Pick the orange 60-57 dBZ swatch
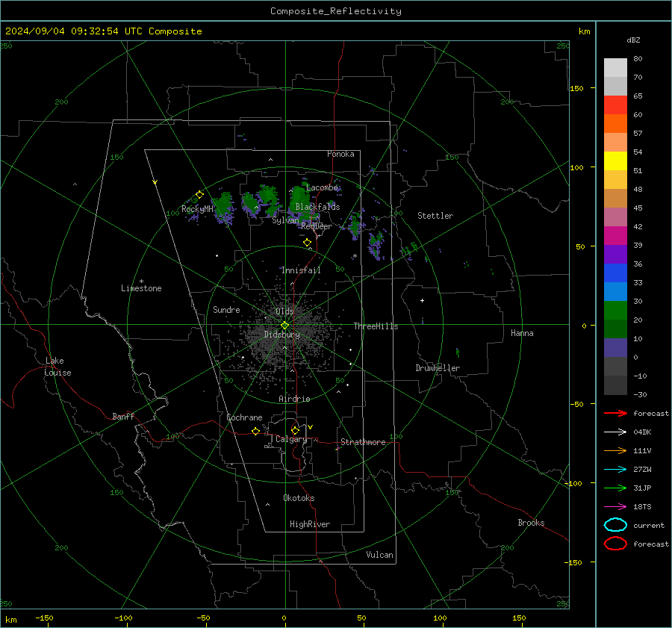 (615, 123)
